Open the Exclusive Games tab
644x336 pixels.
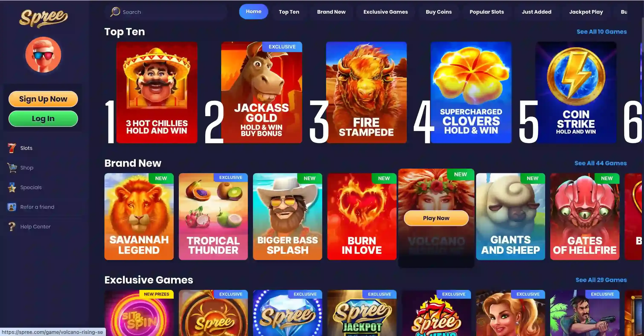(x=386, y=12)
